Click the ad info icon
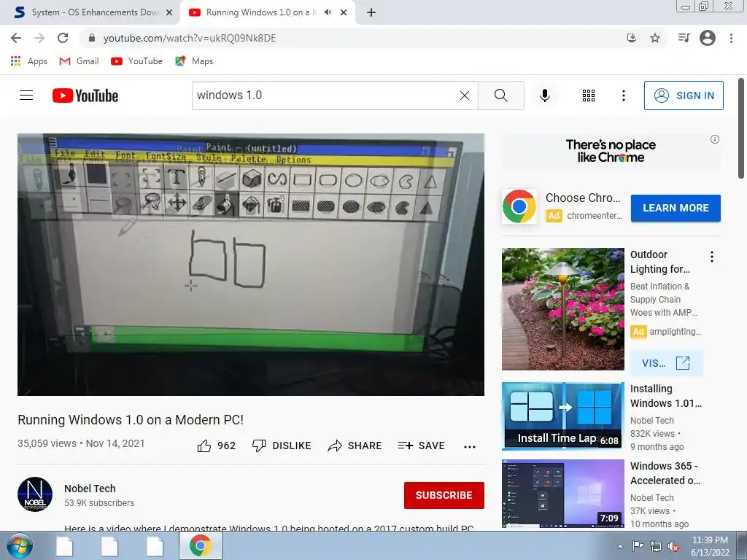747x560 pixels. [715, 139]
